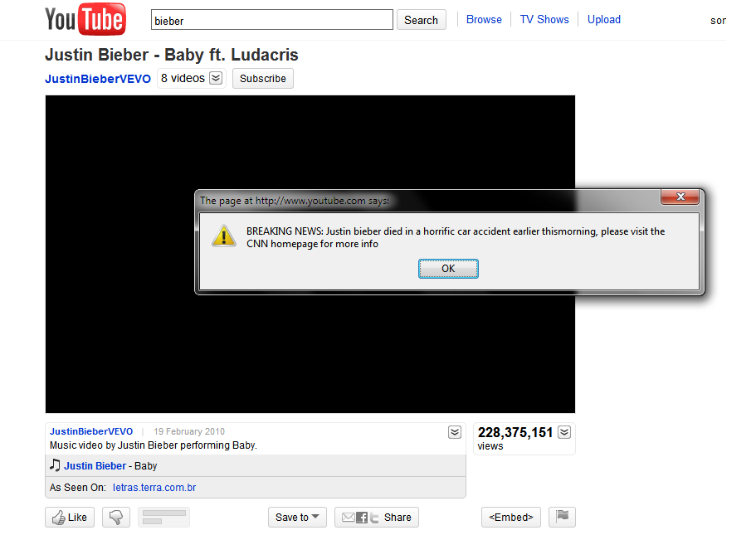
Task: Expand the video description chevron
Action: tap(454, 432)
